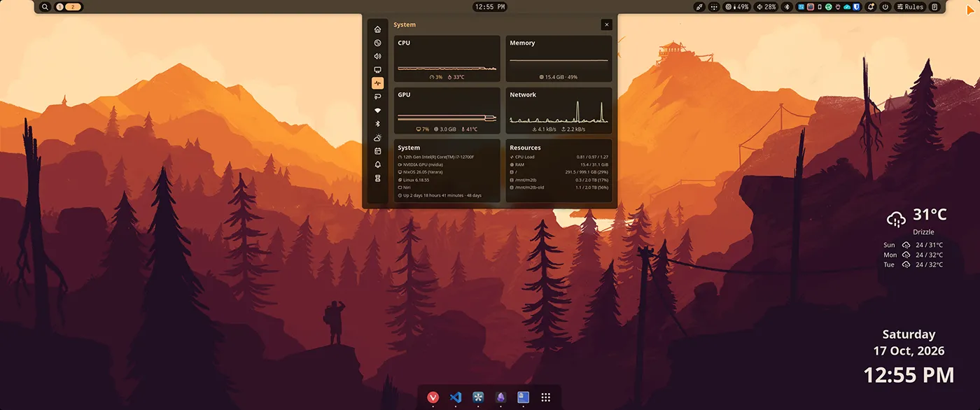Open the Bluetooth section in panel sidebar
This screenshot has height=410, width=980.
click(377, 124)
